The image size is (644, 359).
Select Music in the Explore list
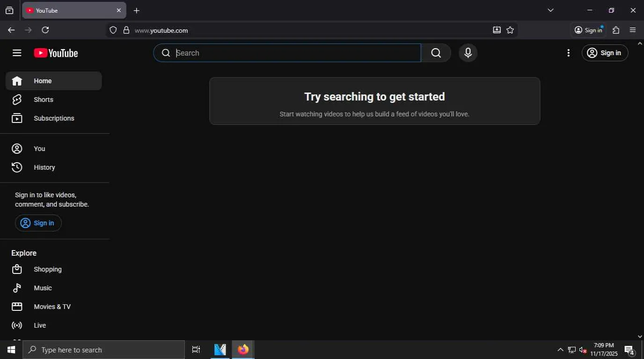(54, 288)
